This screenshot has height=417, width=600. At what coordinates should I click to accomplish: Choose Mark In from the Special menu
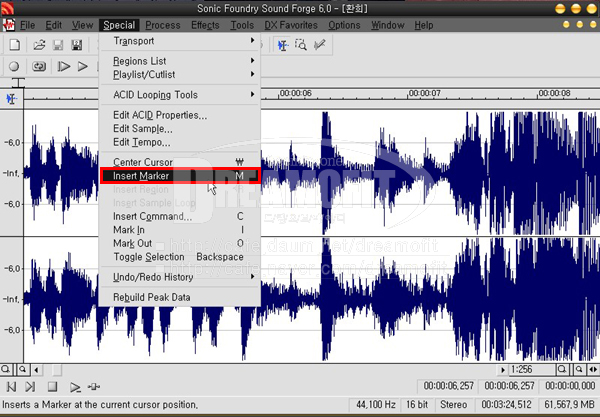pos(180,230)
